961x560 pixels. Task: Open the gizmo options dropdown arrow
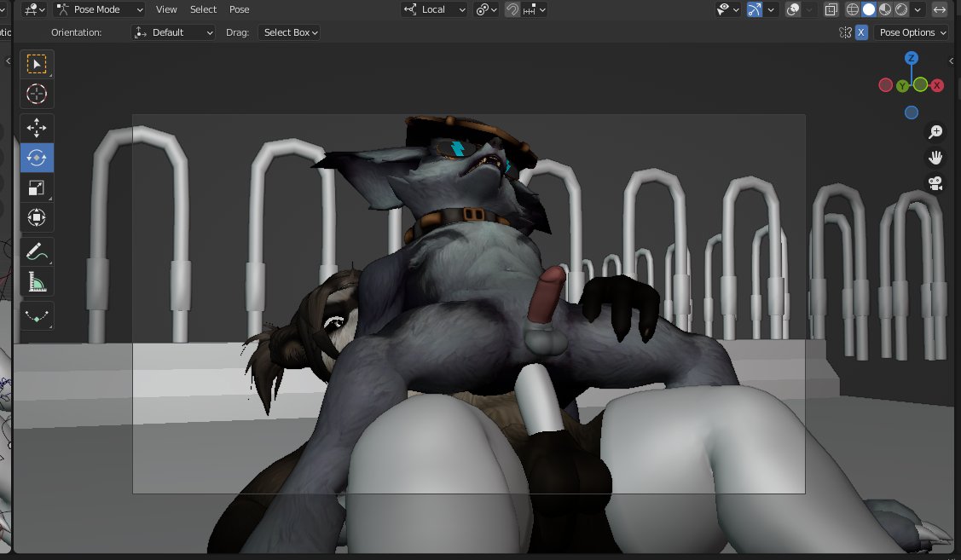pyautogui.click(x=770, y=9)
